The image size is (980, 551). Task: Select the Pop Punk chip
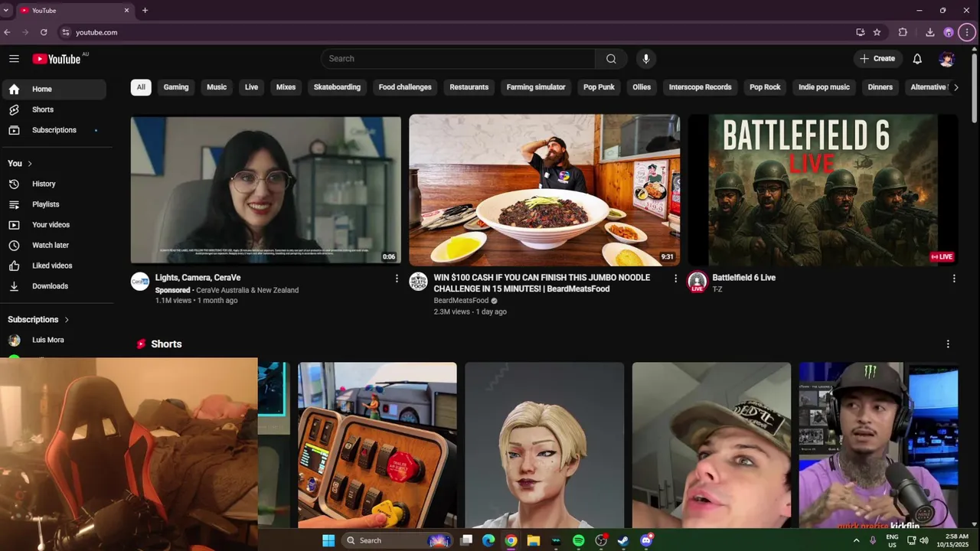pyautogui.click(x=599, y=87)
